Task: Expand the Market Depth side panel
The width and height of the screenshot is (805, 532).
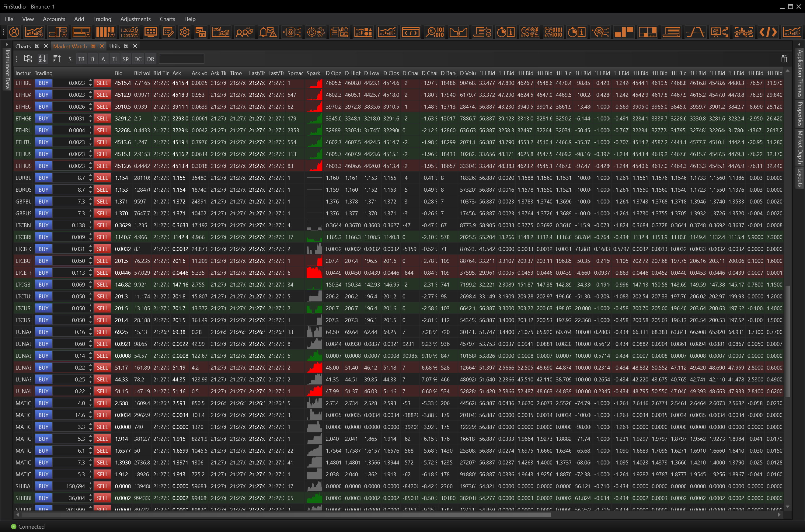Action: click(800, 147)
